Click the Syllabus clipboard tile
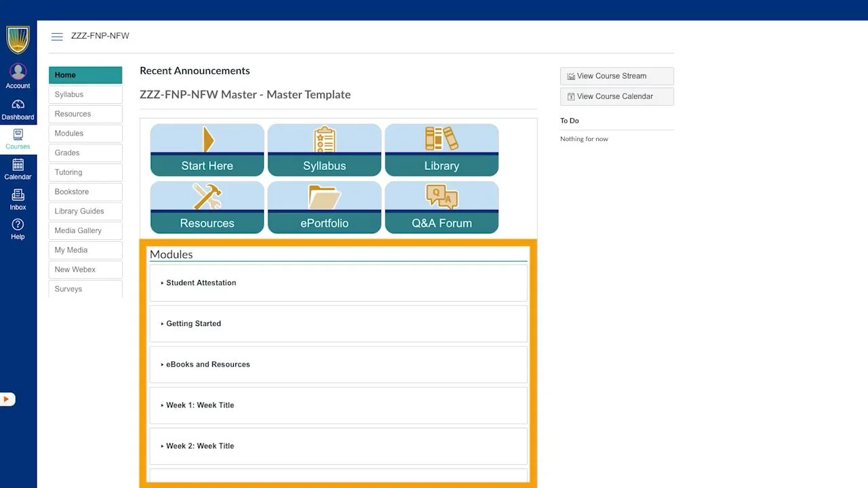This screenshot has width=868, height=488. (x=324, y=150)
